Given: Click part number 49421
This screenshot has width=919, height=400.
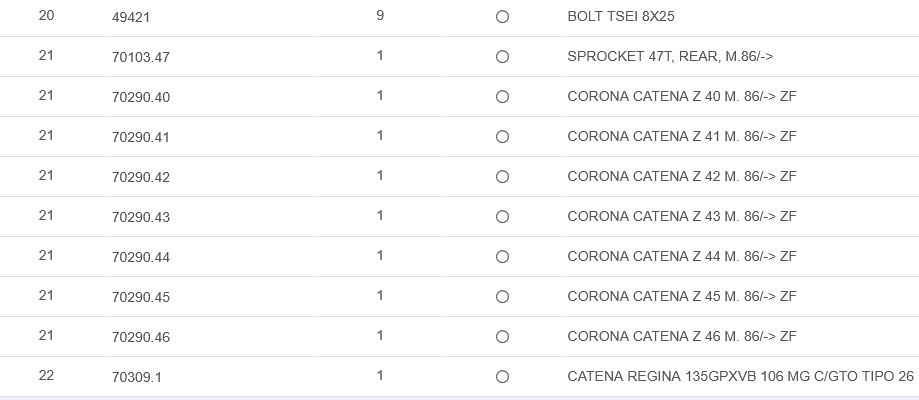Looking at the screenshot, I should [133, 17].
